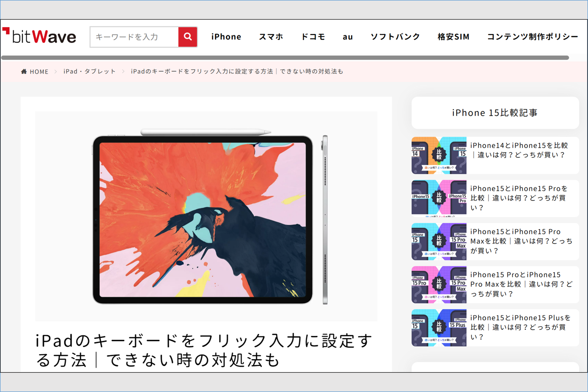Open the ドコモ navigation menu item
The width and height of the screenshot is (588, 392).
pos(313,37)
